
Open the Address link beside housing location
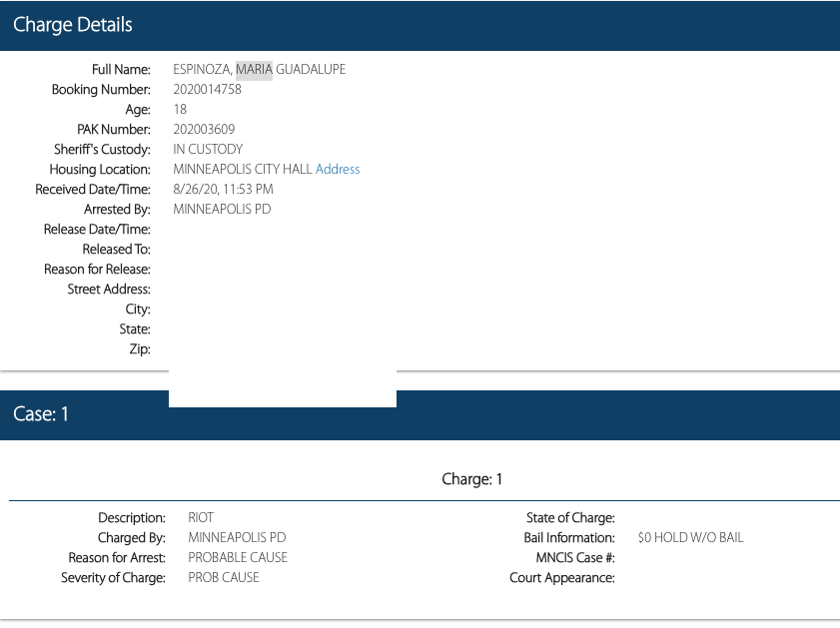338,170
